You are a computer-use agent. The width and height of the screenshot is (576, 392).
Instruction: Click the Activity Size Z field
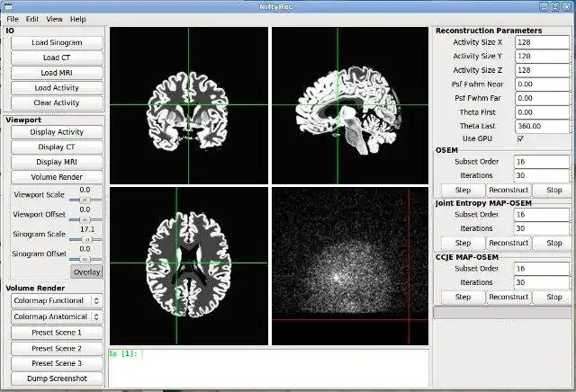542,70
